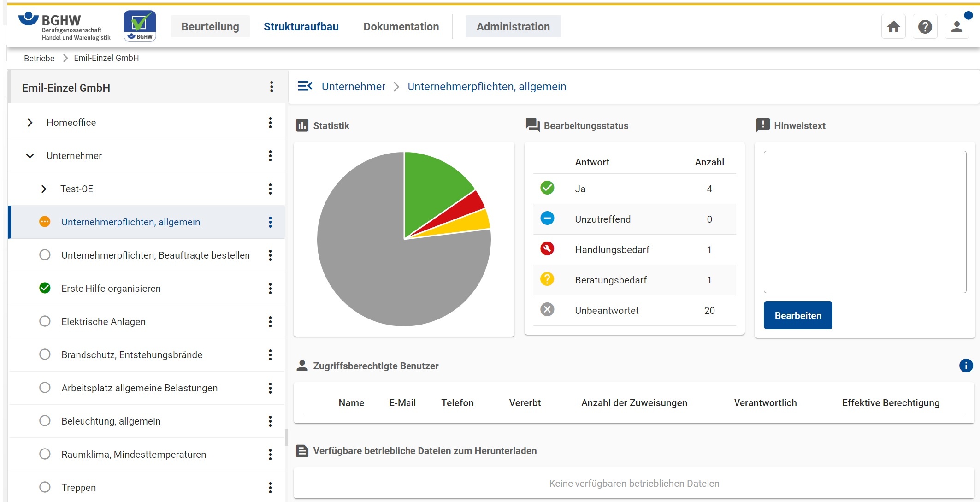The height and width of the screenshot is (502, 980).
Task: Click the blue info icon for Zugriffsberechtigte Benutzer
Action: click(966, 366)
